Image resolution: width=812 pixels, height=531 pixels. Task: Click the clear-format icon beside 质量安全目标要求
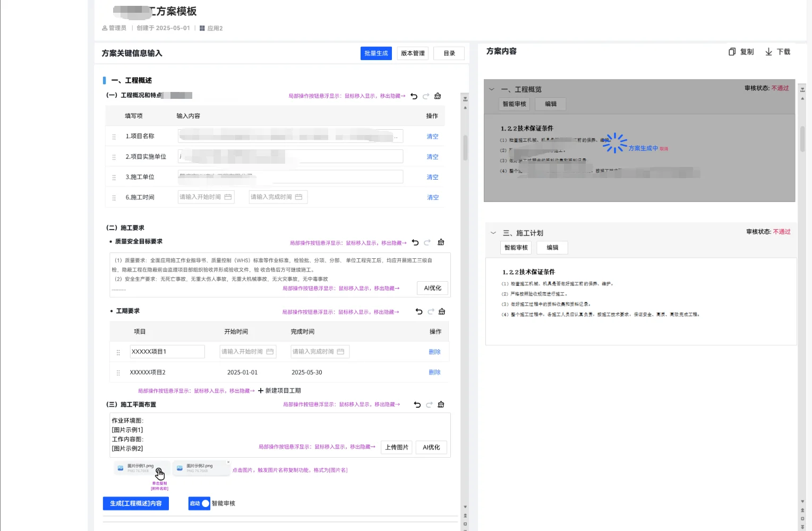[x=441, y=242]
